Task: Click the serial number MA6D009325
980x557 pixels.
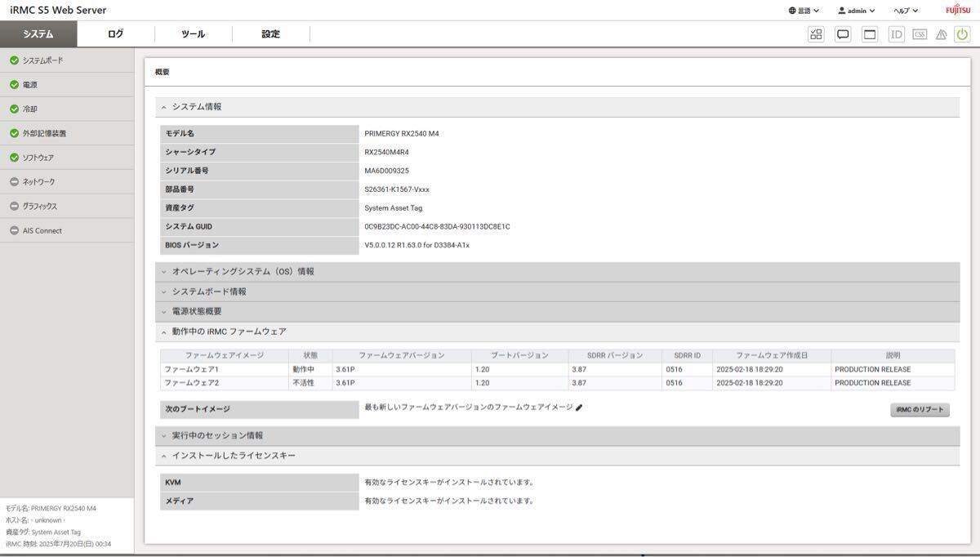Action: pyautogui.click(x=387, y=171)
